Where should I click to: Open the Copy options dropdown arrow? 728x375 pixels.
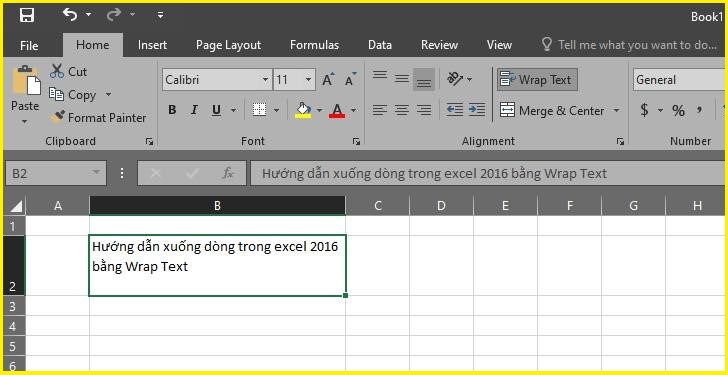point(108,95)
